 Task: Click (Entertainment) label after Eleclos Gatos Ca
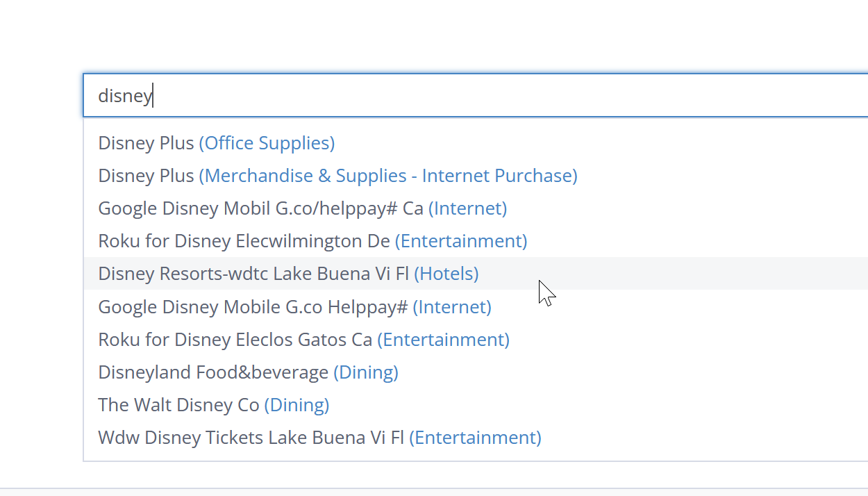coord(443,340)
